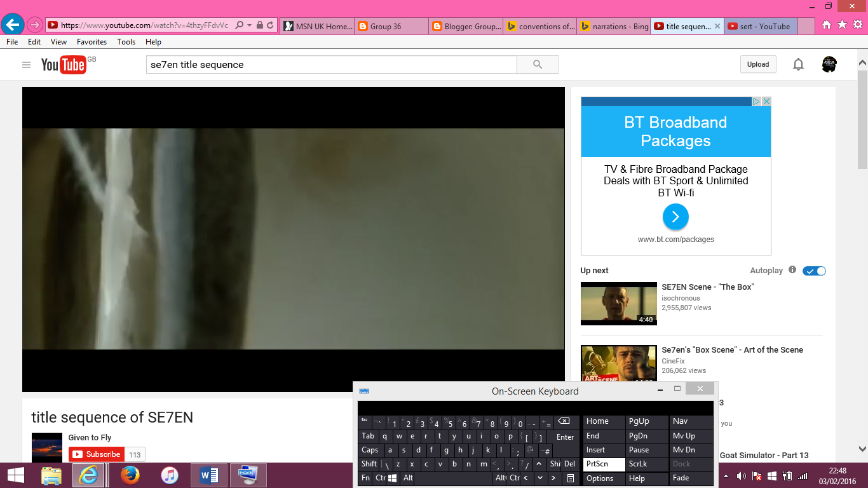Click the Autoplay info icon
The height and width of the screenshot is (488, 868).
(792, 269)
